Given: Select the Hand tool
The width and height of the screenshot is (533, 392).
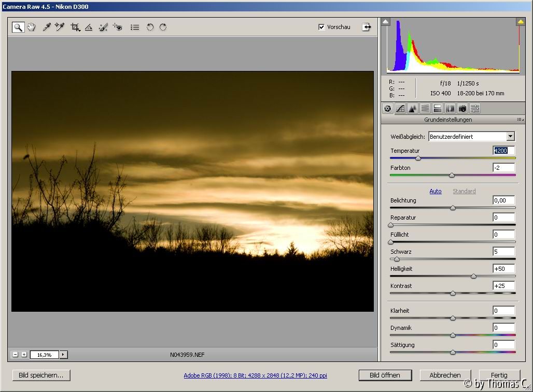Looking at the screenshot, I should coord(32,27).
